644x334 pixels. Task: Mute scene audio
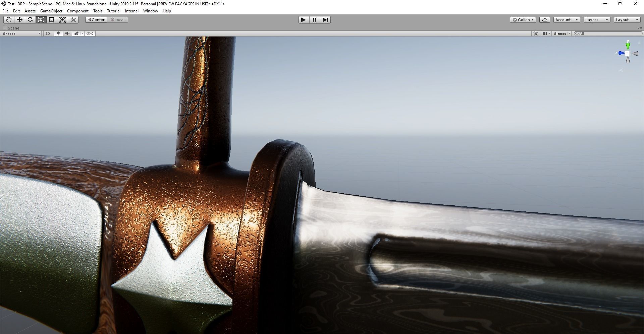tap(67, 34)
